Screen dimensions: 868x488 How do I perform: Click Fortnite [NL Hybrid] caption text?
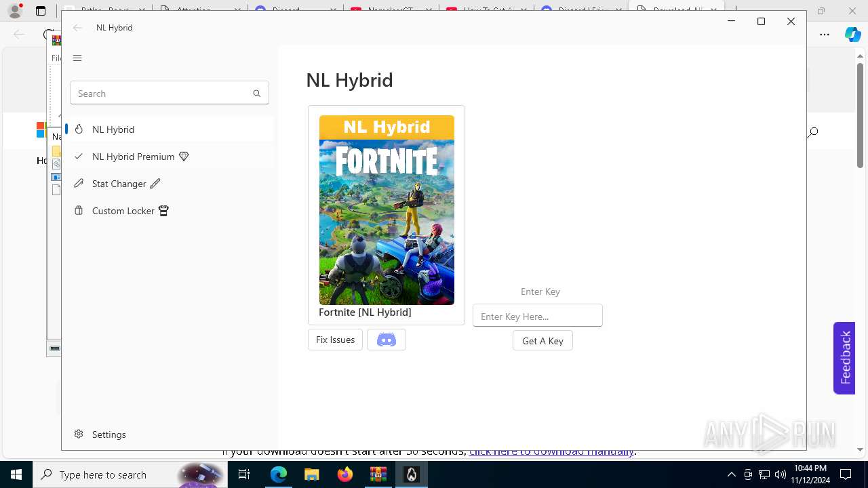point(365,312)
